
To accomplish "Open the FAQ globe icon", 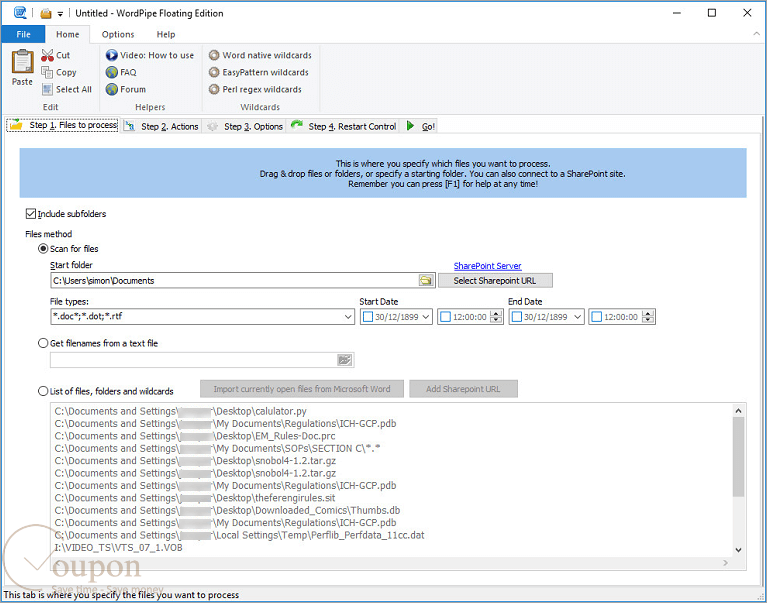I will click(x=112, y=72).
